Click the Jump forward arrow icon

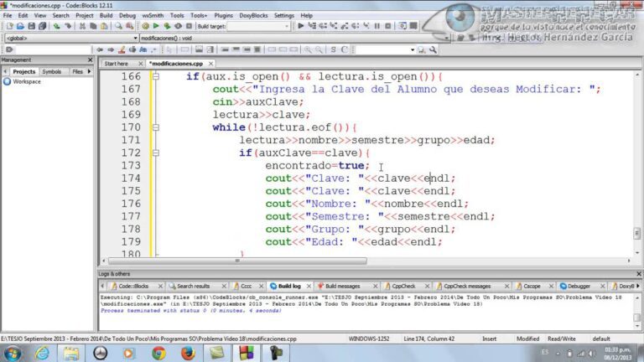[x=111, y=49]
